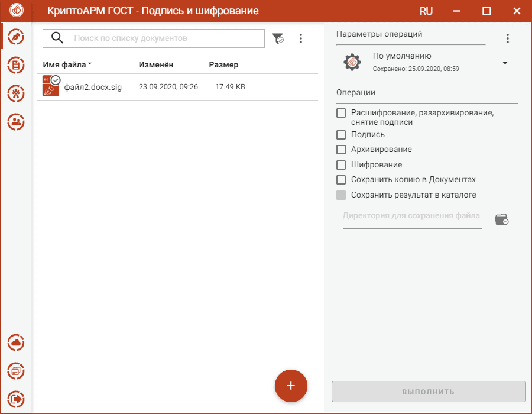Switch the RU language selector
This screenshot has height=414, width=532.
coord(426,11)
